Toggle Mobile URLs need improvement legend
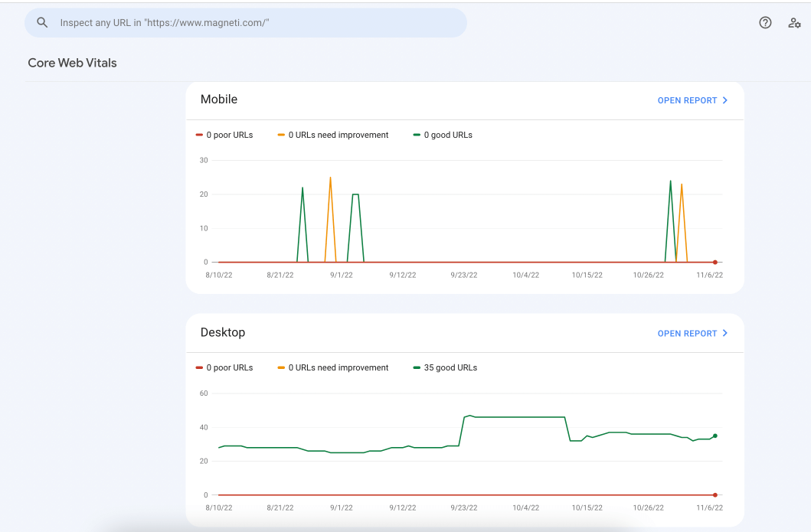 pyautogui.click(x=333, y=135)
